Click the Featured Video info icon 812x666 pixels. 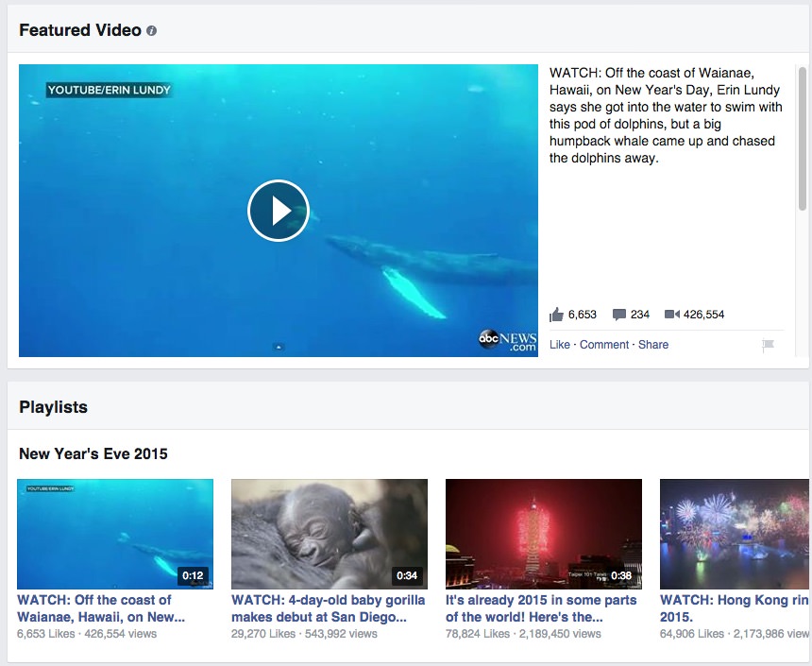point(151,30)
